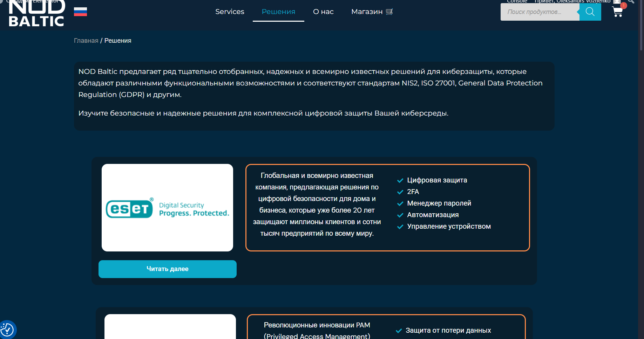Open the cookie consent icon
This screenshot has height=339, width=644.
(x=7, y=330)
